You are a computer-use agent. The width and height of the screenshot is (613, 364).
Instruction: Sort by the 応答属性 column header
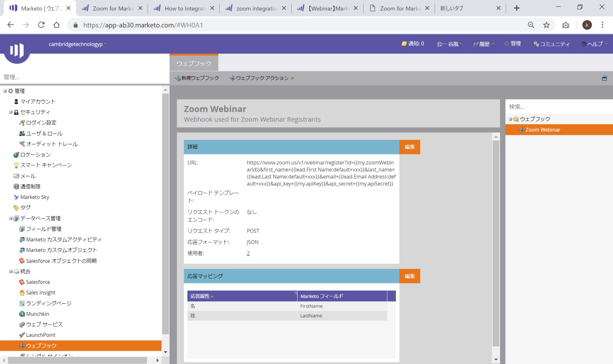(242, 296)
